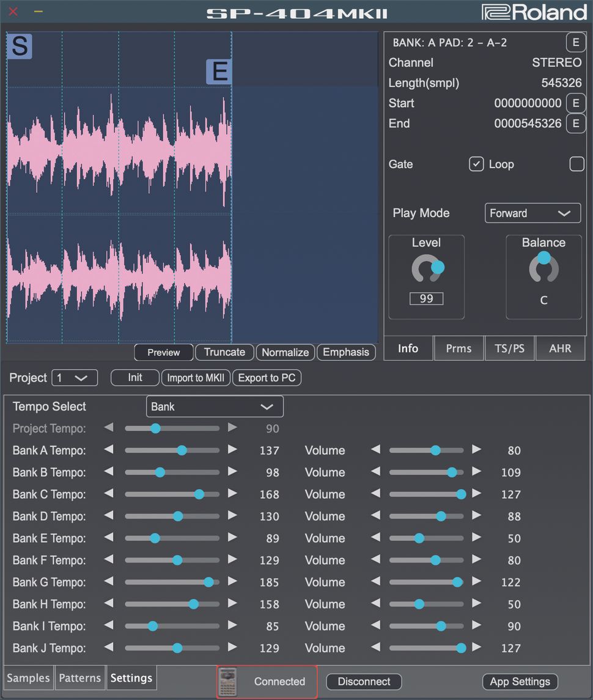The width and height of the screenshot is (593, 700).
Task: Click the Level knob
Action: (x=427, y=269)
